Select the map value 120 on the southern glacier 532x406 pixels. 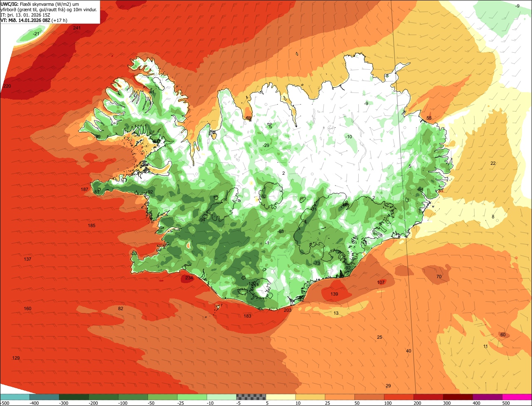tap(252, 284)
